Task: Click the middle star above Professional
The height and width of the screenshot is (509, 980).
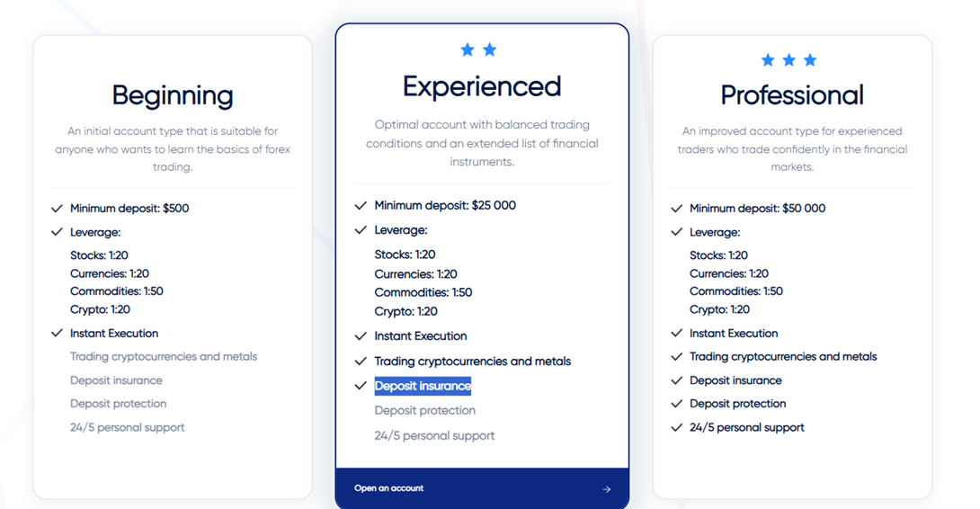Action: pyautogui.click(x=788, y=60)
